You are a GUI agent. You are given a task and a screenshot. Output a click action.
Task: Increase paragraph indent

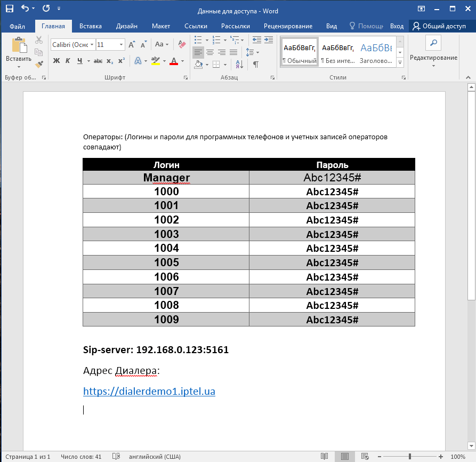(x=269, y=40)
